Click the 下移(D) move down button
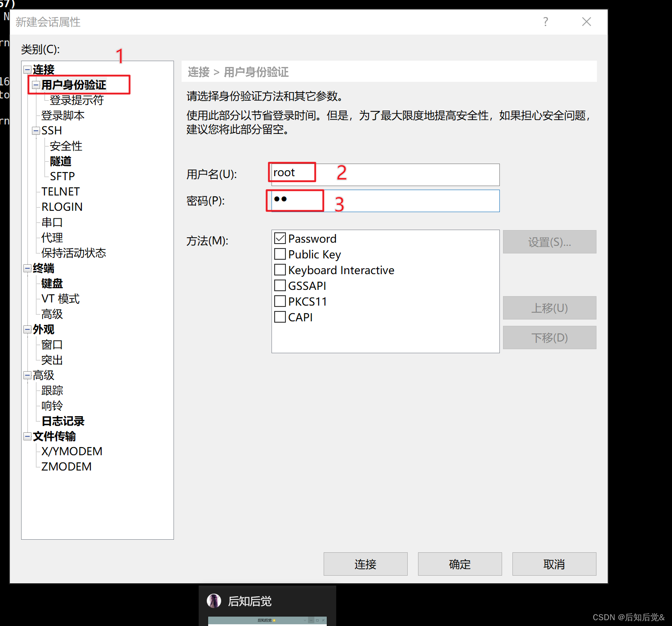The width and height of the screenshot is (672, 626). point(550,337)
